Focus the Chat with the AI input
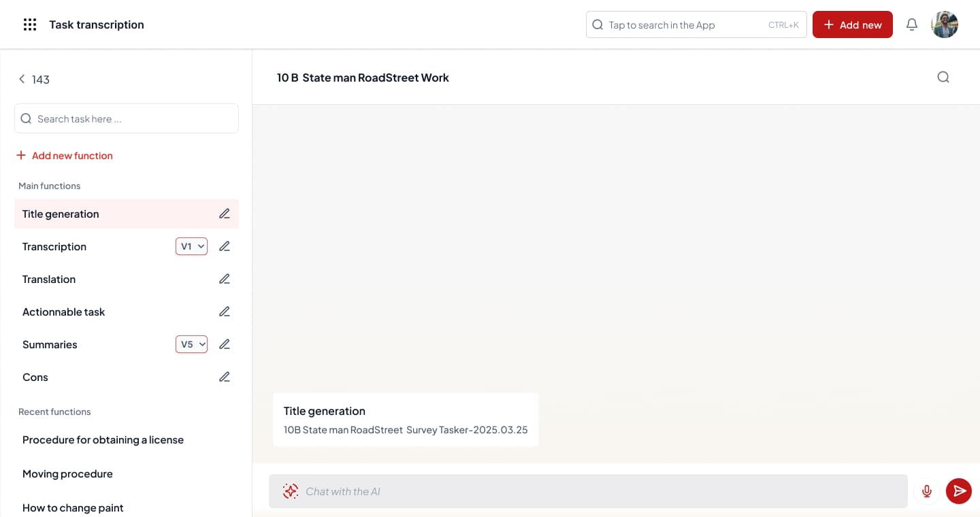 click(599, 491)
